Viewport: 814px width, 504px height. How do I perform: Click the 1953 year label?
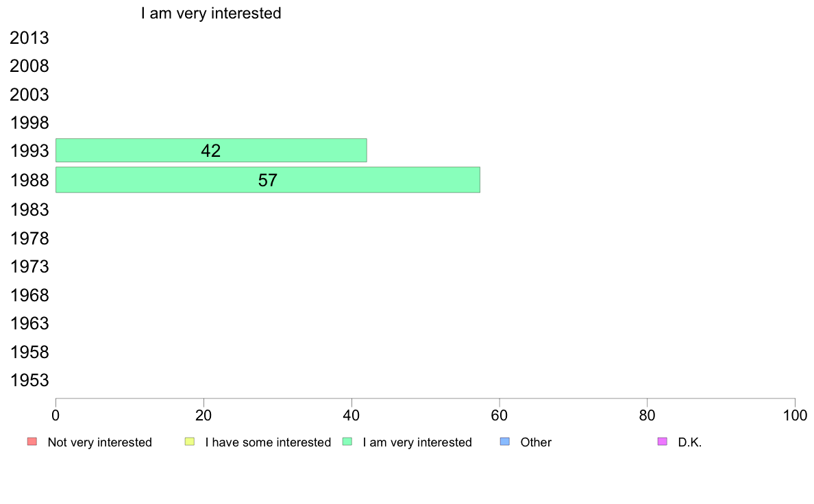click(29, 381)
